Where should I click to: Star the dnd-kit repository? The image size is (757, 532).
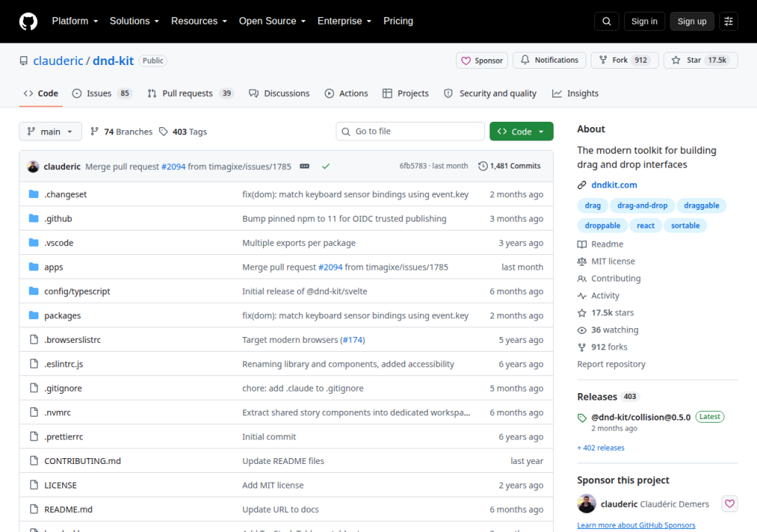coord(701,61)
